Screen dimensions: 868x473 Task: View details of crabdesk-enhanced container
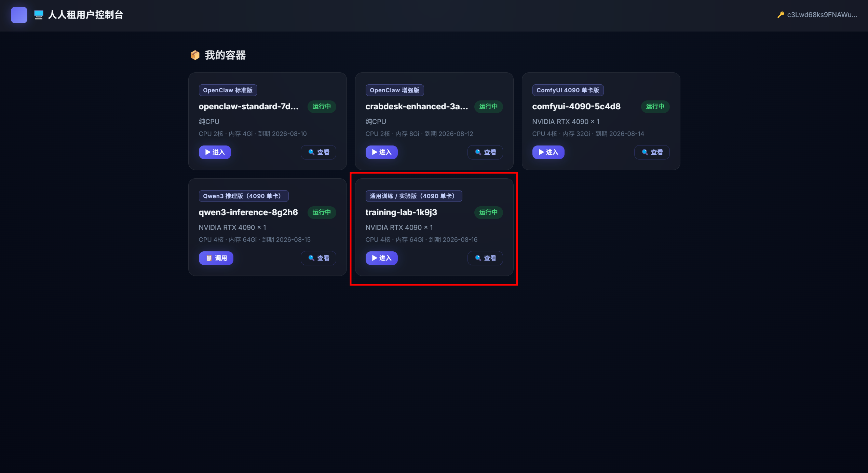485,152
